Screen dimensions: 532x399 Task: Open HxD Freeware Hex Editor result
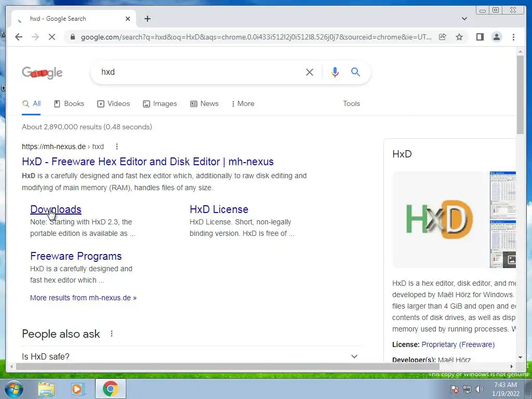click(148, 162)
